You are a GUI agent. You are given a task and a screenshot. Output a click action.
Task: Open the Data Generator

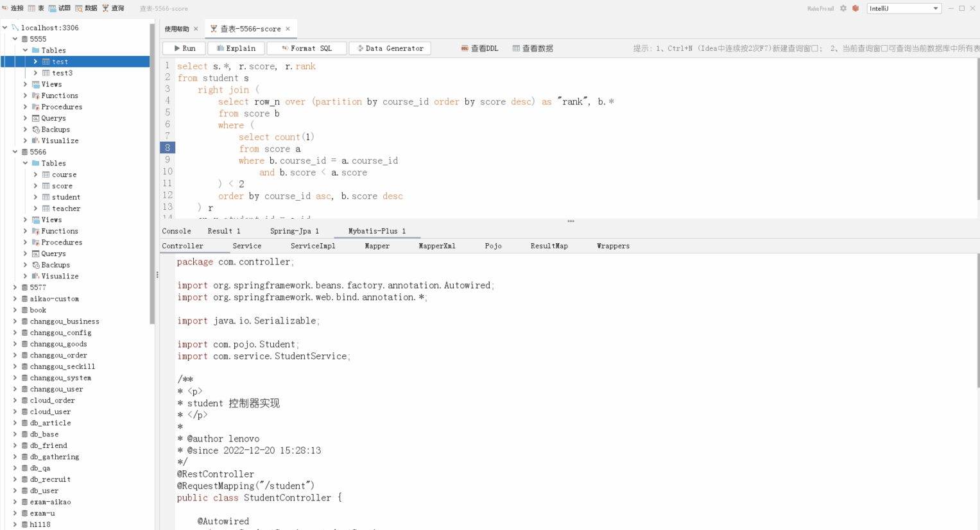390,48
